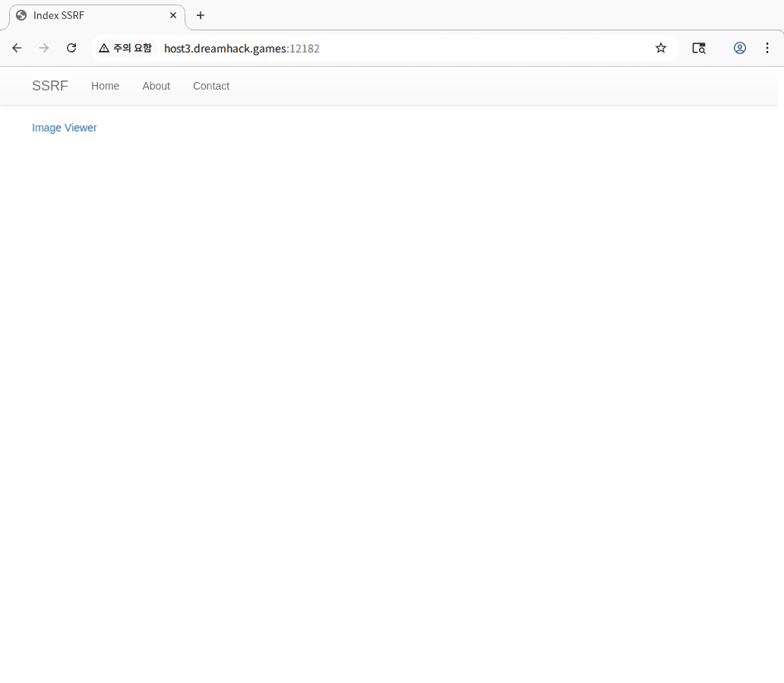
Task: Reload the current page
Action: coord(71,48)
